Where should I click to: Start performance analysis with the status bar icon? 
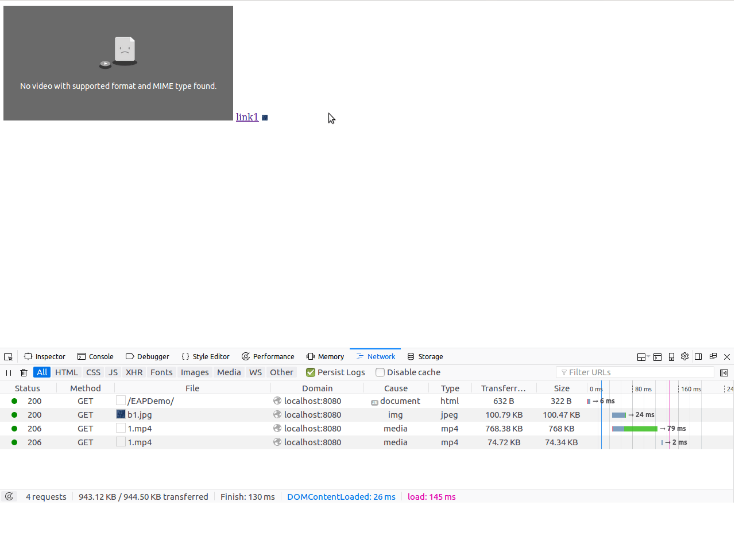tap(9, 496)
